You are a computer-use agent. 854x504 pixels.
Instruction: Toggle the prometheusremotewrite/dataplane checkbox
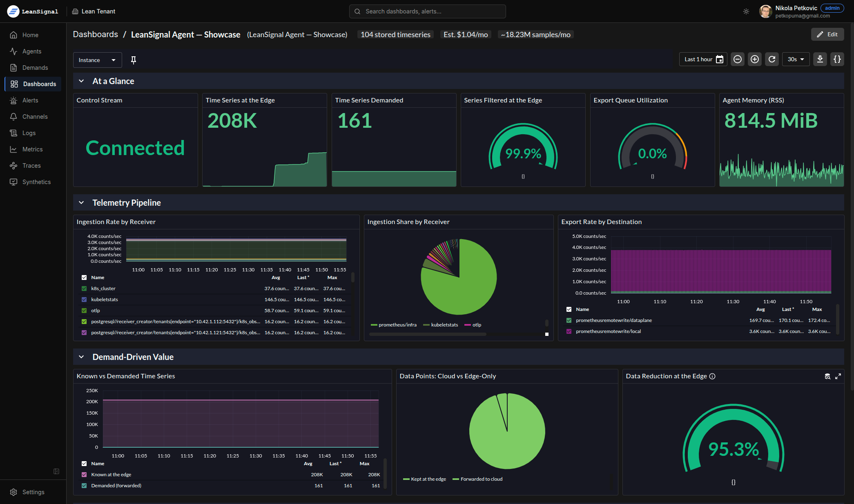click(569, 320)
